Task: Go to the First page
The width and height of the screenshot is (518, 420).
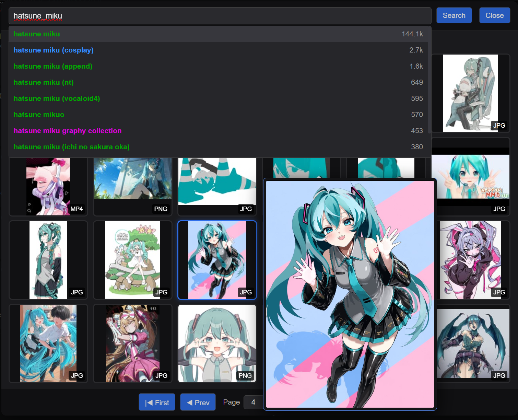Action: [157, 402]
